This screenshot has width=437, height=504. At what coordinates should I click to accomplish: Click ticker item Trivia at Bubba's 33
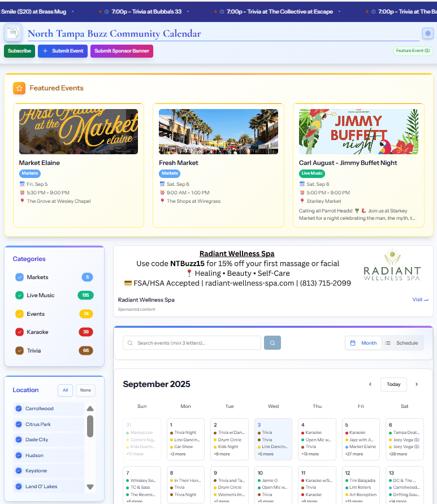coord(146,11)
